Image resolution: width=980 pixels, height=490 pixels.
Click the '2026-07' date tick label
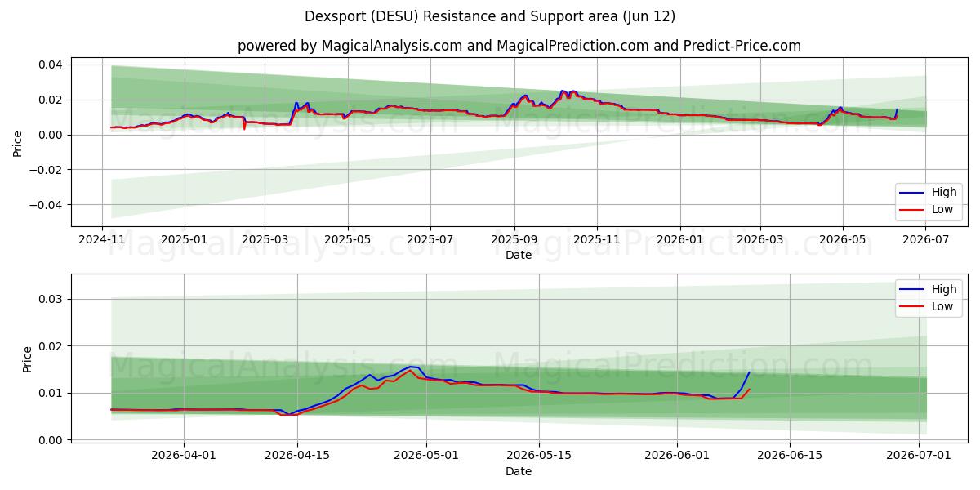pyautogui.click(x=925, y=239)
